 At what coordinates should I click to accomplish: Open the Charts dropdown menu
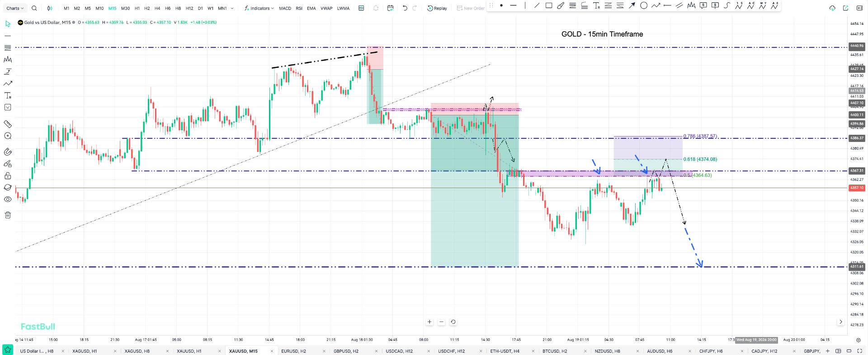click(15, 8)
